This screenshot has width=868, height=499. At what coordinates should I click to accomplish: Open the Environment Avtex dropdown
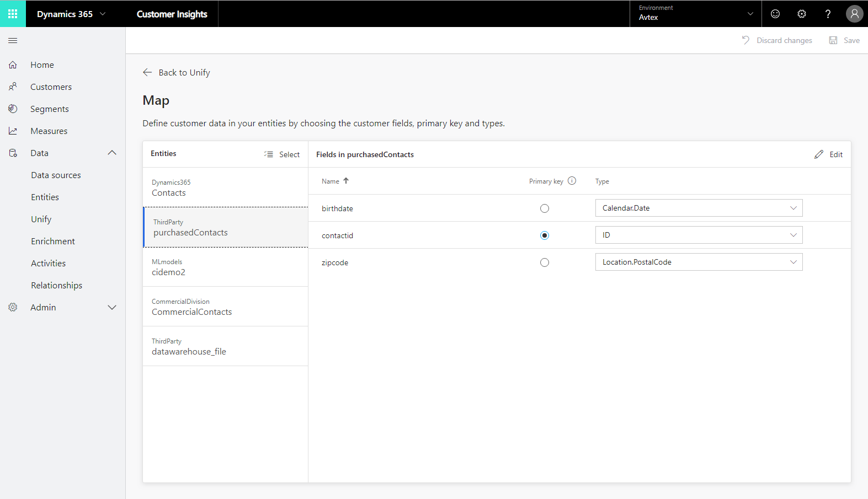pos(695,14)
